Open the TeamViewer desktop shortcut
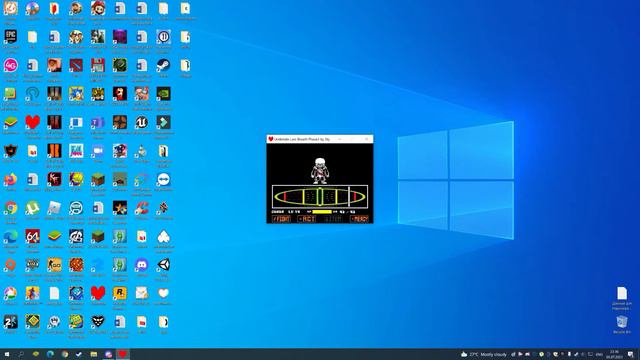640x360 pixels. [x=163, y=180]
